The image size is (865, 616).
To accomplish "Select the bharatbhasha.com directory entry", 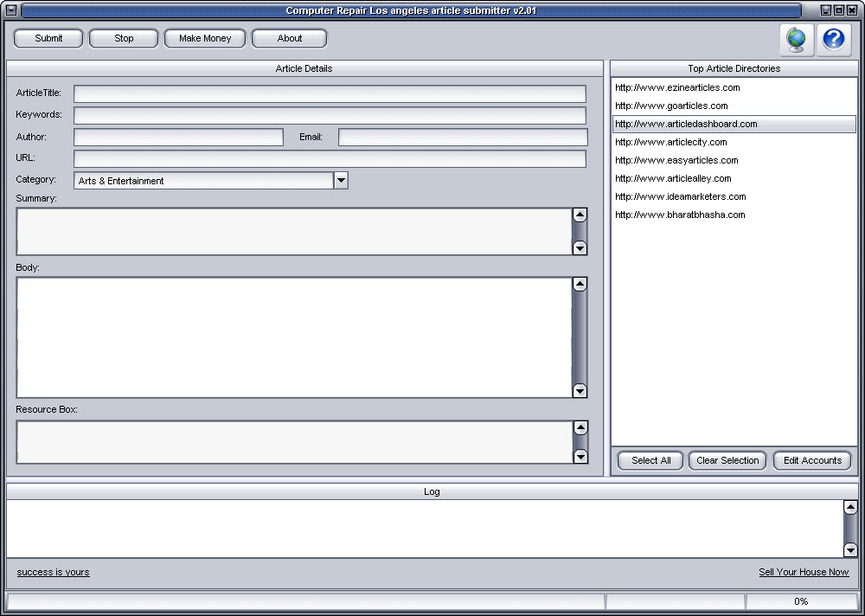I will pyautogui.click(x=679, y=215).
